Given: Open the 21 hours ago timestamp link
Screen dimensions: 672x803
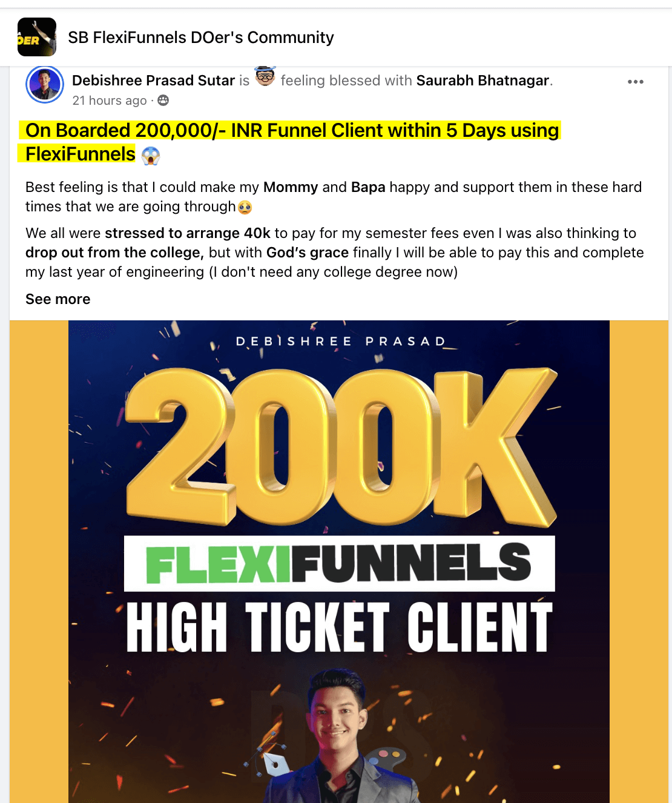Looking at the screenshot, I should click(x=110, y=101).
